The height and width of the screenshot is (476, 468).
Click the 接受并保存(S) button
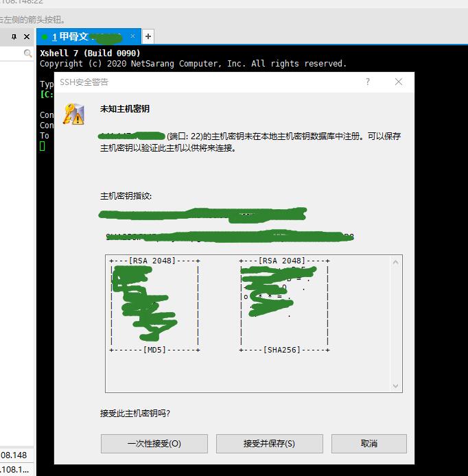tap(270, 444)
